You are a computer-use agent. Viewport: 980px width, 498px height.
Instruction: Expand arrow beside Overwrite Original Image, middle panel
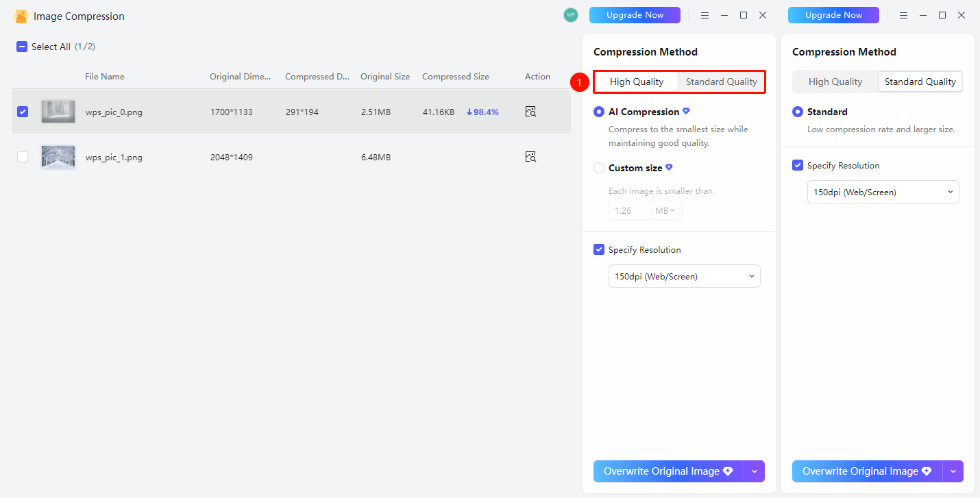pyautogui.click(x=755, y=471)
